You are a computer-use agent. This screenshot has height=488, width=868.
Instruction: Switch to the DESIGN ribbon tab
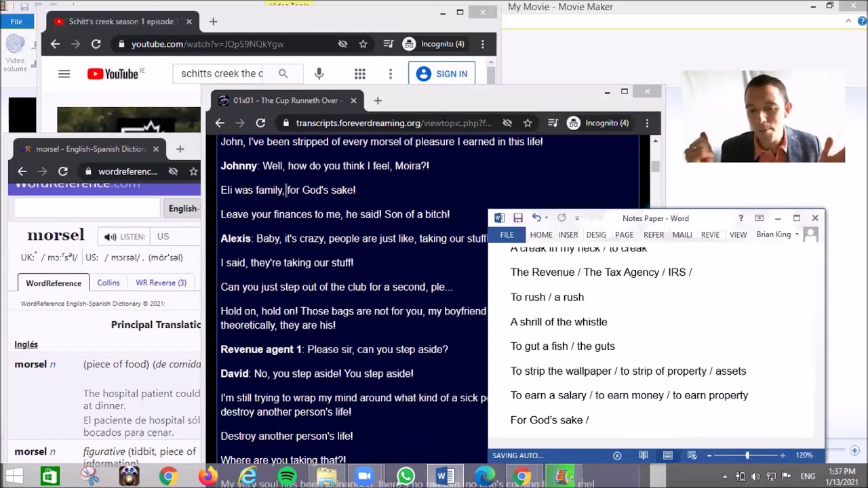[596, 235]
